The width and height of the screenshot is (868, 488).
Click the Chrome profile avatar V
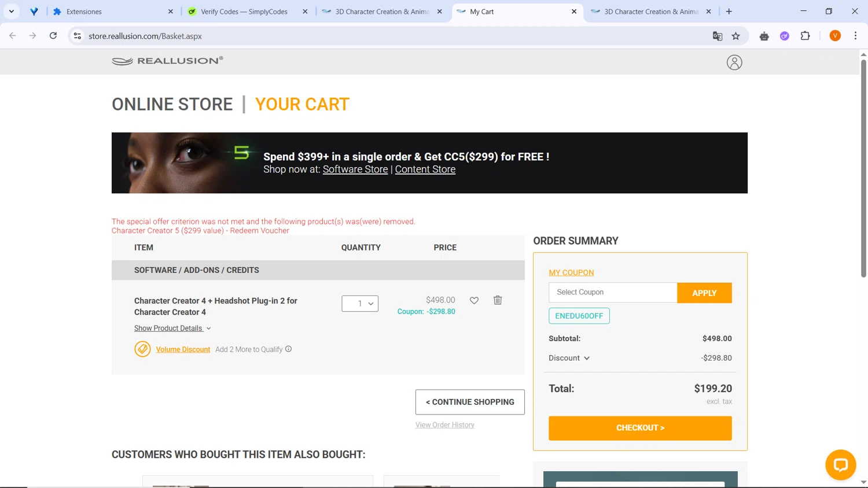pos(835,36)
